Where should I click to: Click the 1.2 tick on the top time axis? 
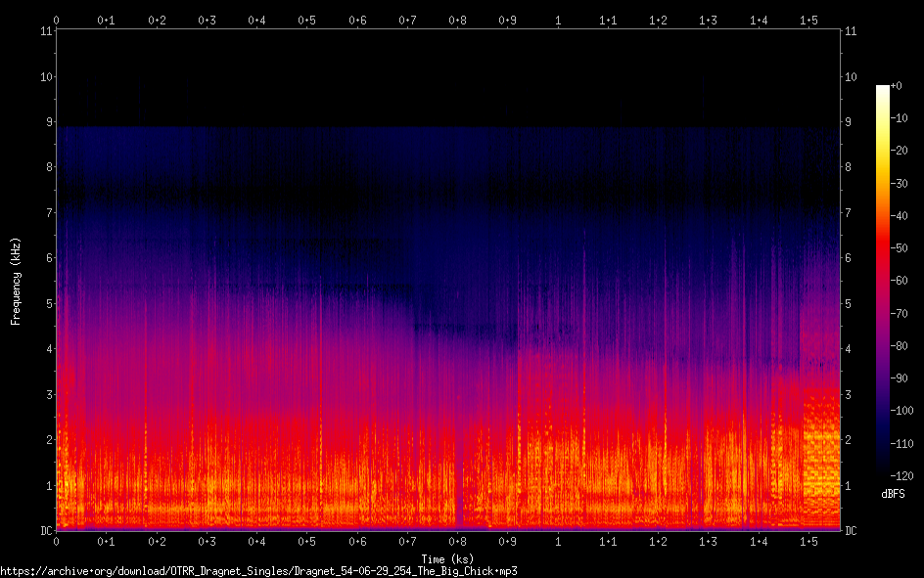658,20
